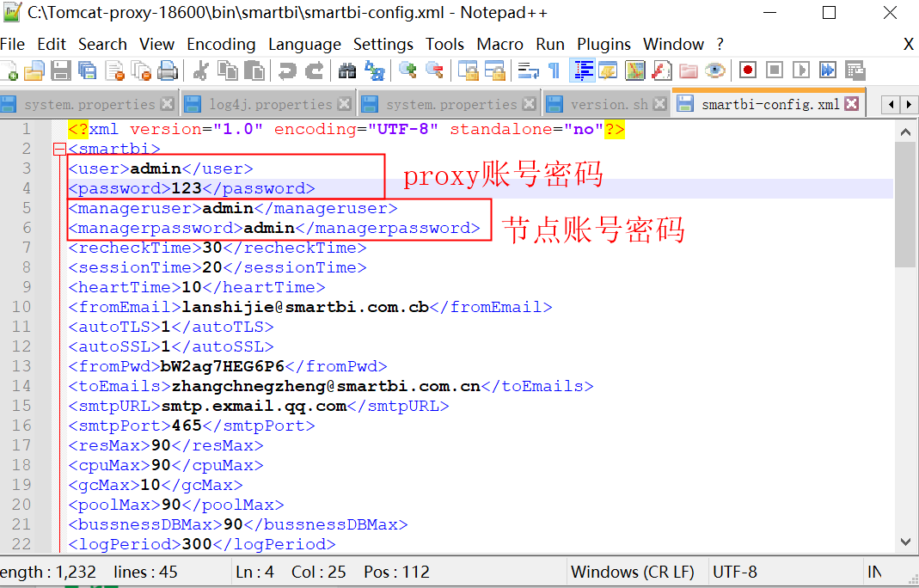Image resolution: width=919 pixels, height=588 pixels.
Task: Zoom in with magnifier plus icon
Action: (407, 71)
